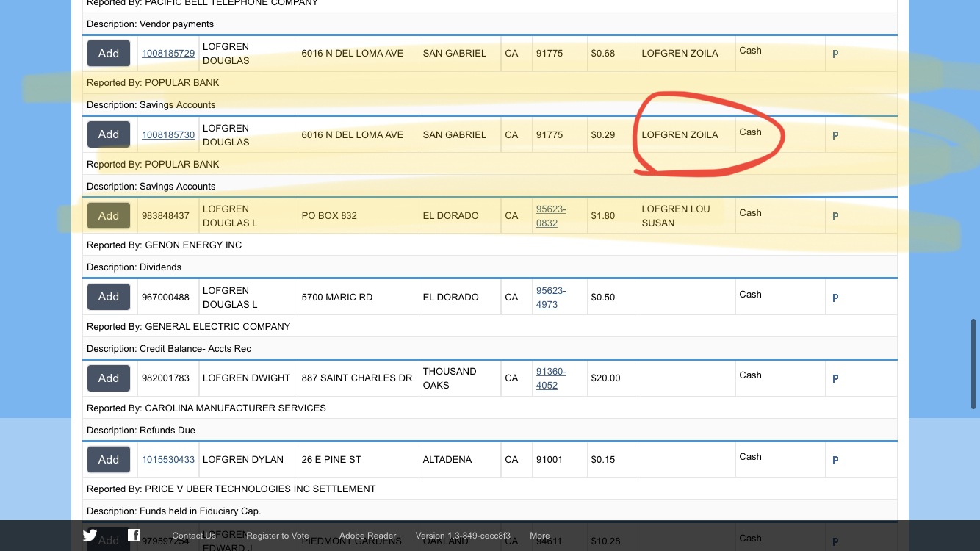The image size is (980, 551).
Task: Click P icon in $0.50 row
Action: click(835, 298)
